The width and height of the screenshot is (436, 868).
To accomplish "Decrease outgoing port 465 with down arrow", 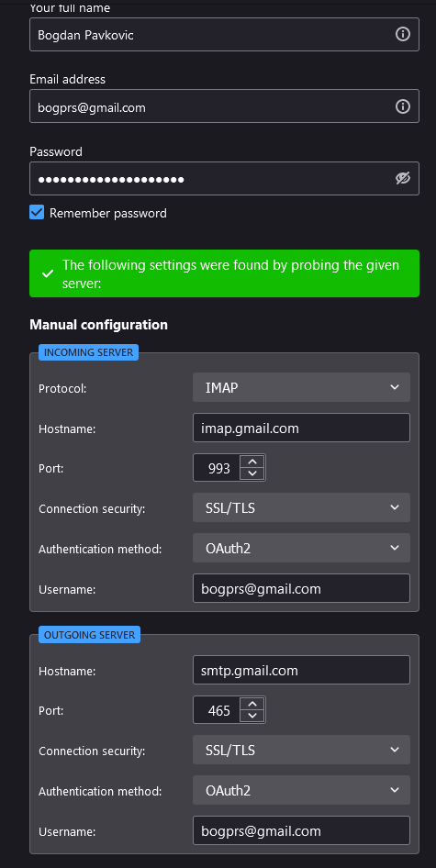I will tap(252, 717).
